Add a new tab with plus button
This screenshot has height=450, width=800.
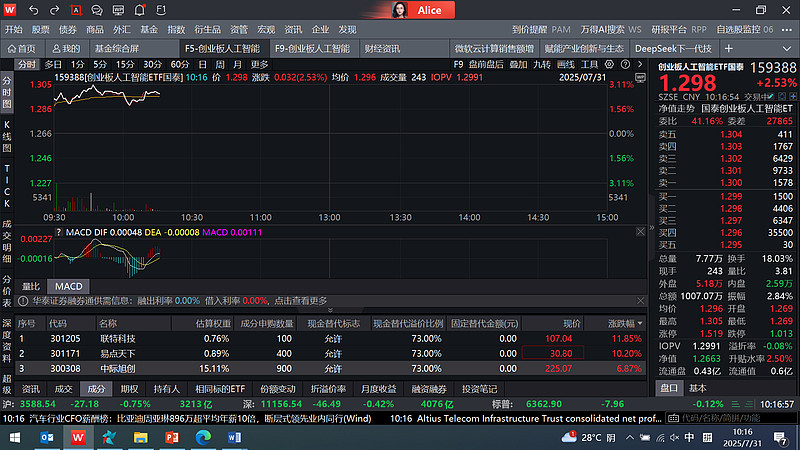click(x=729, y=48)
